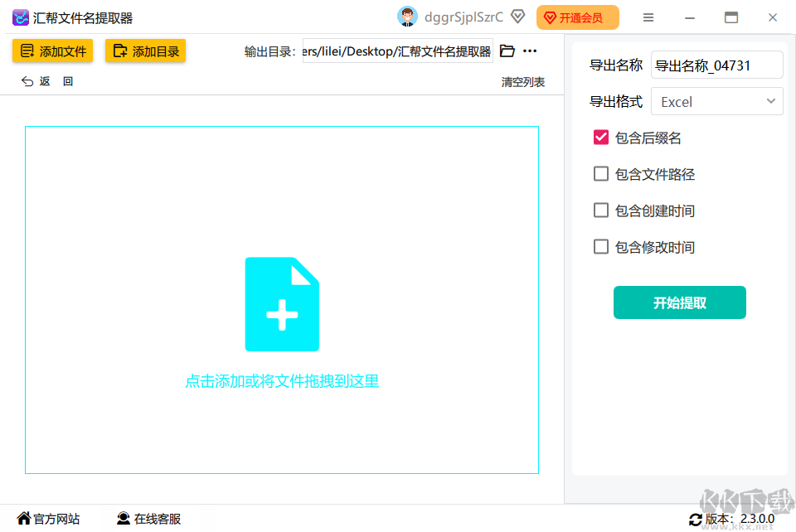Click the 返回 back arrow icon
The height and width of the screenshot is (532, 796).
coord(27,80)
